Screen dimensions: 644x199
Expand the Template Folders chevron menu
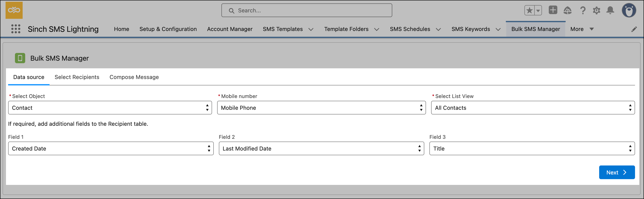click(x=376, y=29)
